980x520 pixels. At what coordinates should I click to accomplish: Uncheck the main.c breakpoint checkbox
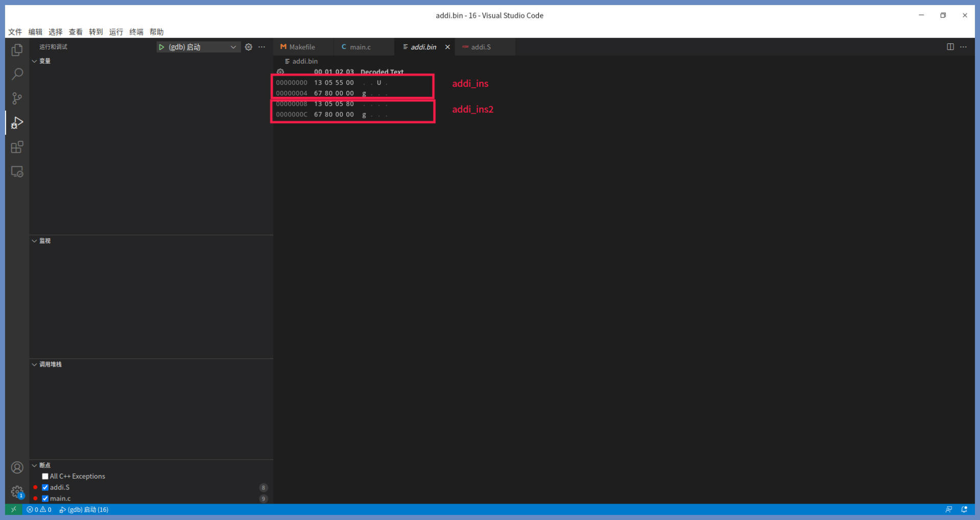(x=45, y=499)
